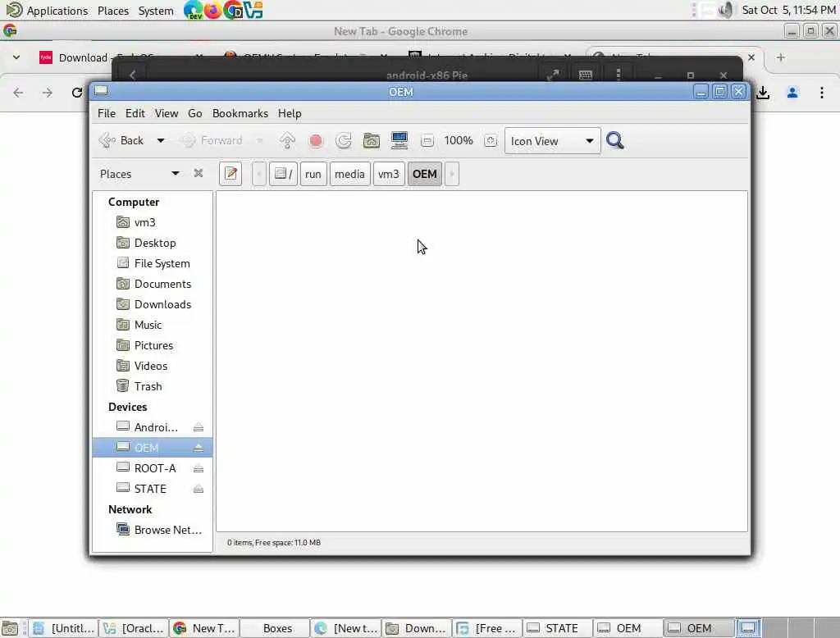Close the Places side pane
840x638 pixels.
(199, 173)
